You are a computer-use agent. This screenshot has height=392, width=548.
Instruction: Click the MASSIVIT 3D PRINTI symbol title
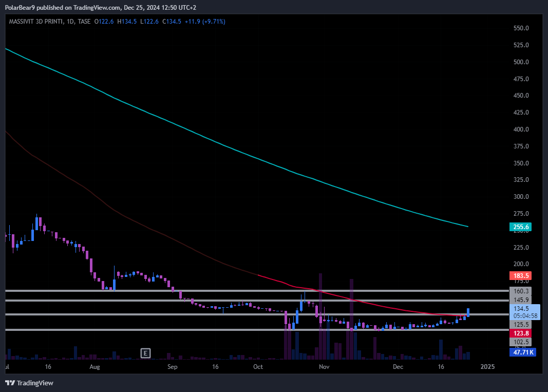[x=36, y=22]
